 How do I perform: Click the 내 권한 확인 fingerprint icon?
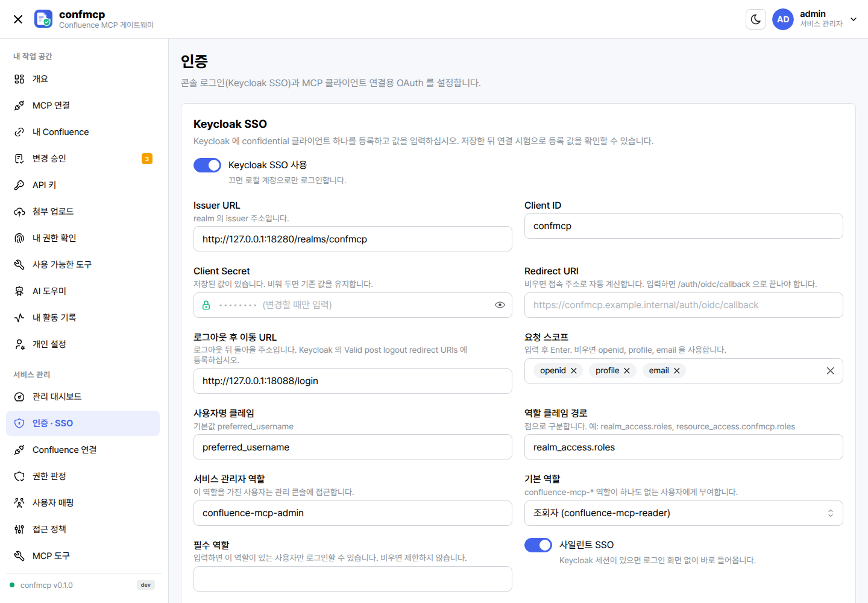coord(19,238)
